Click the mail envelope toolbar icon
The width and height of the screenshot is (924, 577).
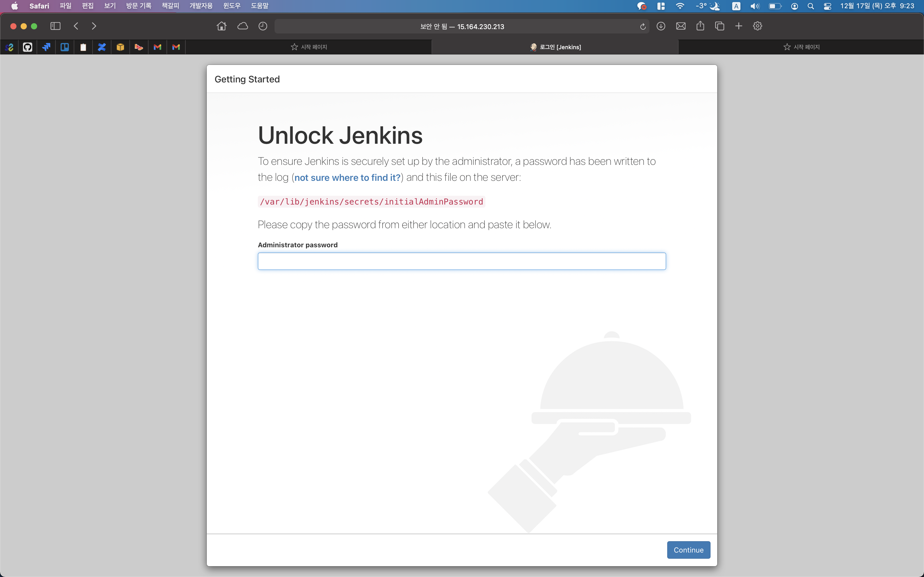coord(681,26)
